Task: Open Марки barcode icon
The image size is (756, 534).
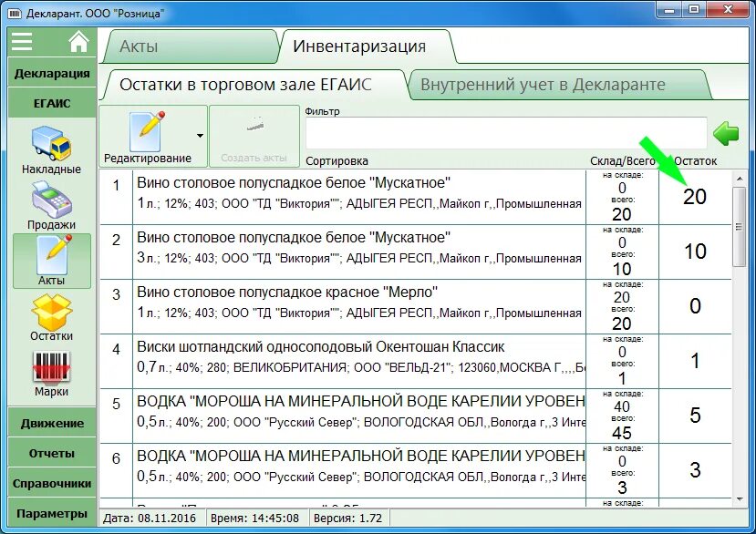Action: click(x=52, y=368)
